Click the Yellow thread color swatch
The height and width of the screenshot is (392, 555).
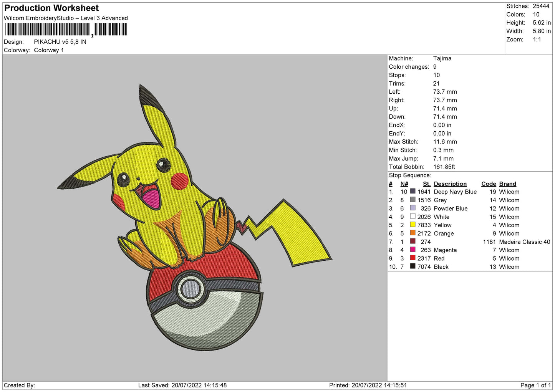[x=413, y=225]
